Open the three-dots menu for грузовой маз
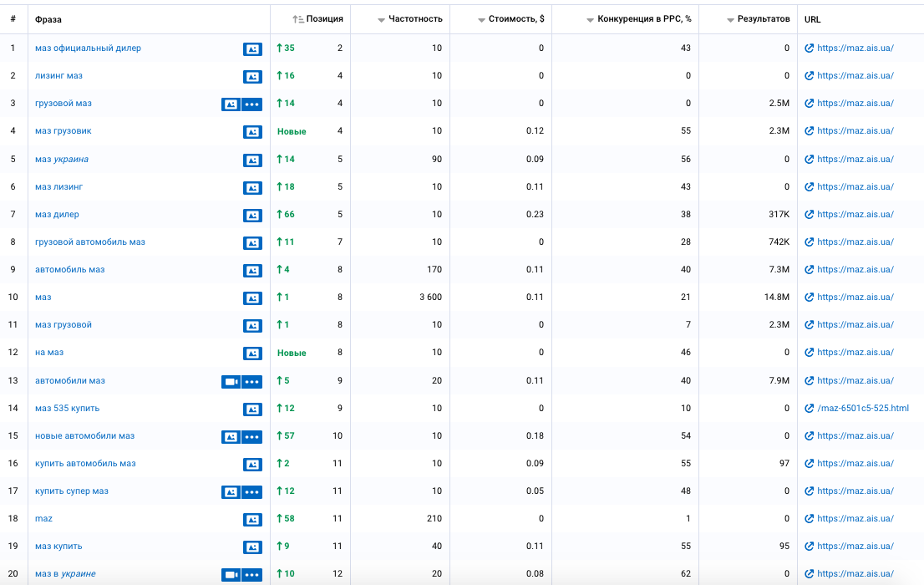924x585 pixels. [252, 104]
